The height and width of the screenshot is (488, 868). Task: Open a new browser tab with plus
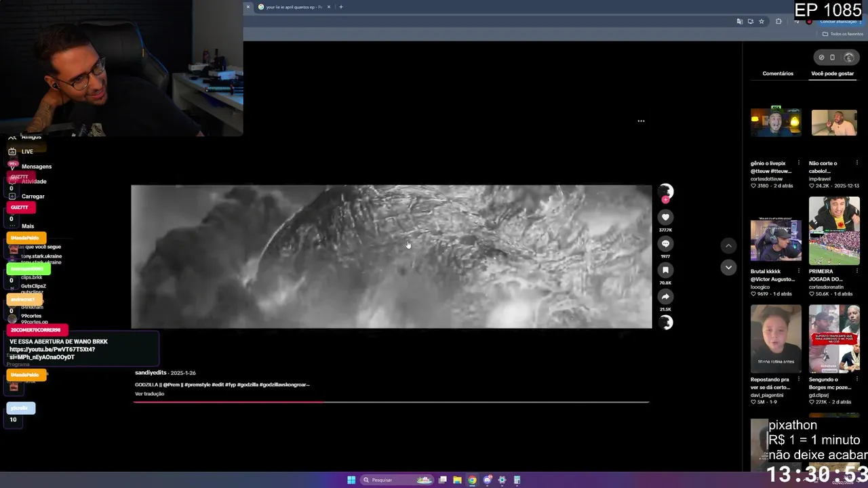coord(341,7)
